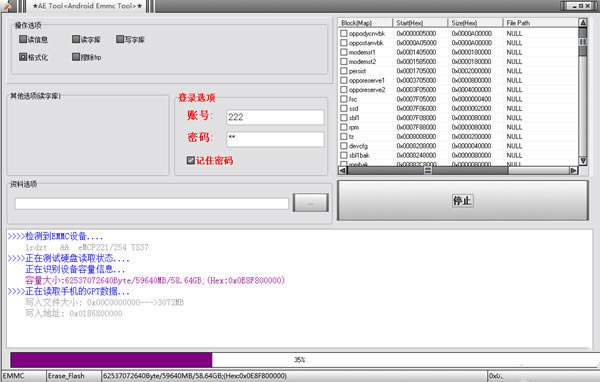Check the sbl1bak partition row
Screen dimensions: 600x382
pyautogui.click(x=344, y=155)
